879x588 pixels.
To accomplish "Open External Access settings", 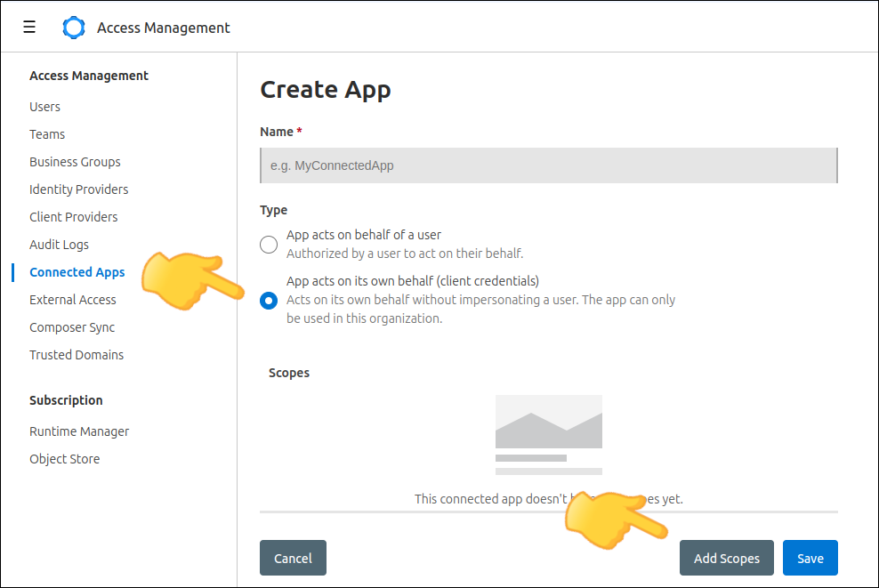I will 72,300.
